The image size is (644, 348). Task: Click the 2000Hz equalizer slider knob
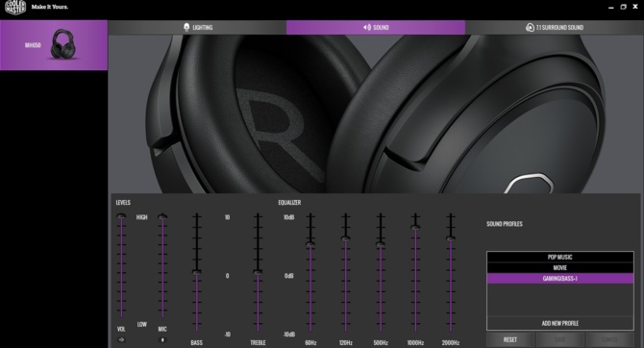[x=451, y=238]
